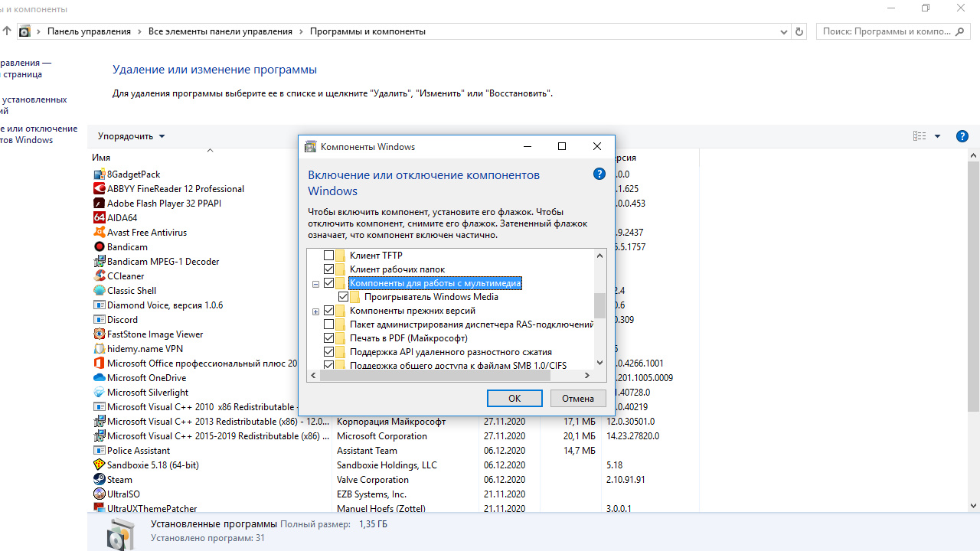This screenshot has height=551, width=980.
Task: Click the features vertical scrollbar thumb
Action: pos(599,306)
